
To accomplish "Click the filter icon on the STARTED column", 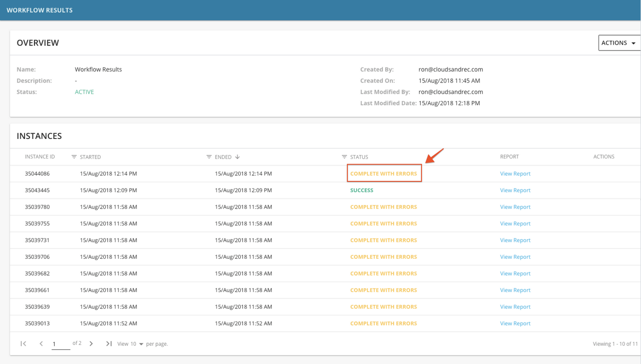I will (74, 157).
